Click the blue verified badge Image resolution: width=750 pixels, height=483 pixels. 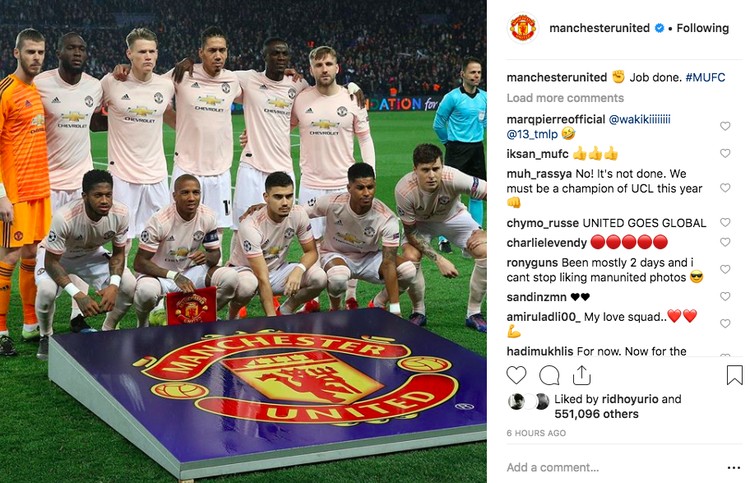pyautogui.click(x=659, y=28)
